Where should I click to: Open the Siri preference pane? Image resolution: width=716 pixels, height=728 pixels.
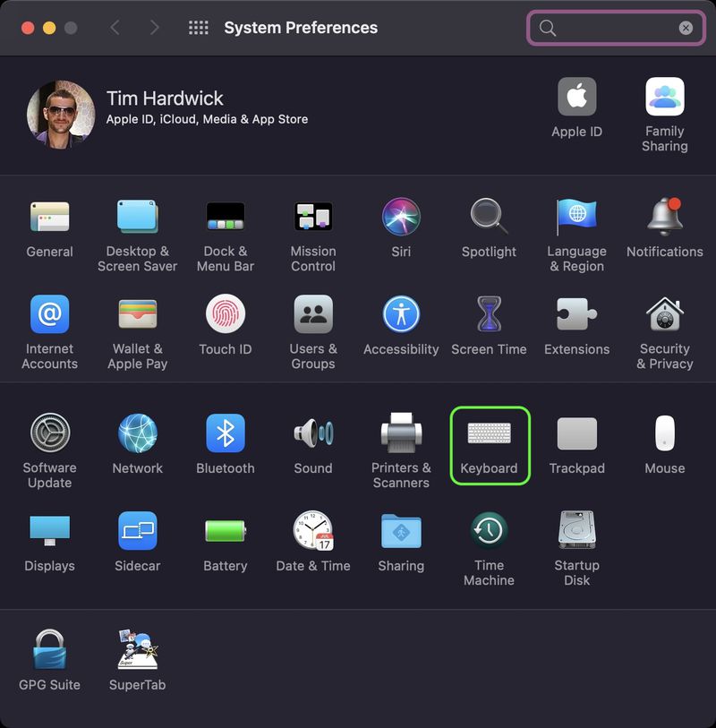[400, 218]
